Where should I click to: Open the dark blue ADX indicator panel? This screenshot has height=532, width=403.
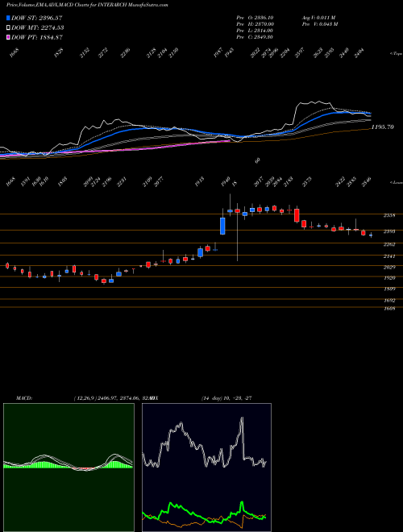[x=206, y=468]
